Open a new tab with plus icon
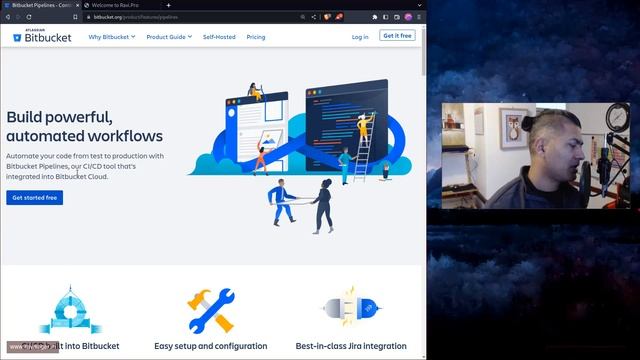Viewport: 640px width, 360px height. pos(169,5)
